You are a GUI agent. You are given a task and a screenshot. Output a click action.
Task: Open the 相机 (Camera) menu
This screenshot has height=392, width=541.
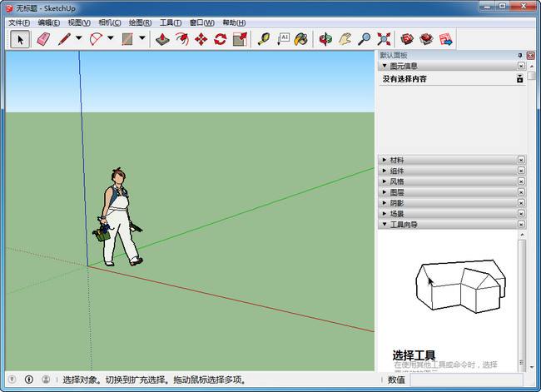coord(109,22)
